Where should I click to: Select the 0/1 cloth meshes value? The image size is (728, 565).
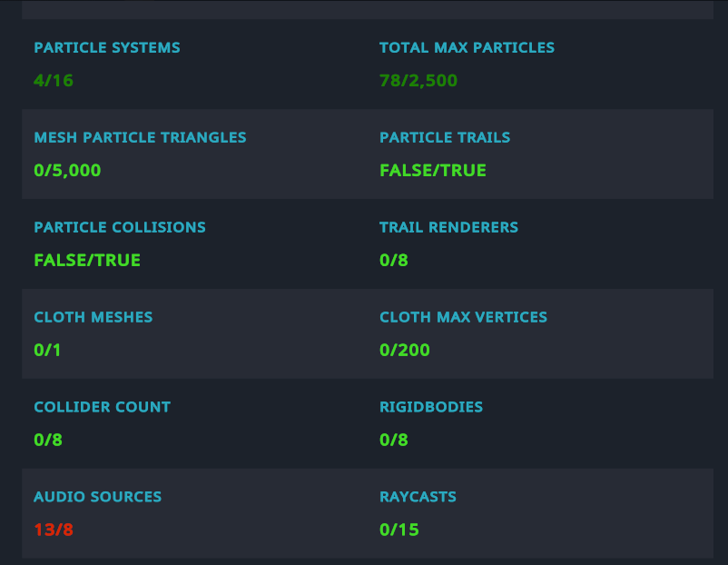coord(47,351)
